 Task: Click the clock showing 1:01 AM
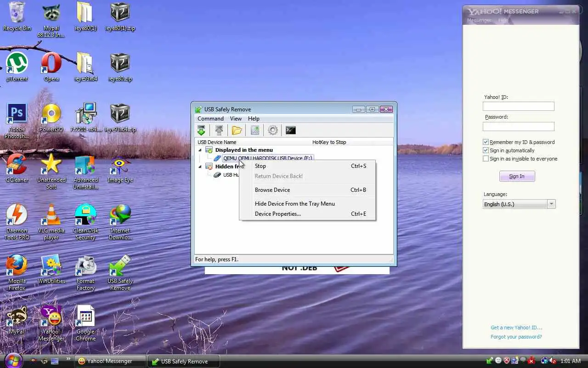coord(571,361)
